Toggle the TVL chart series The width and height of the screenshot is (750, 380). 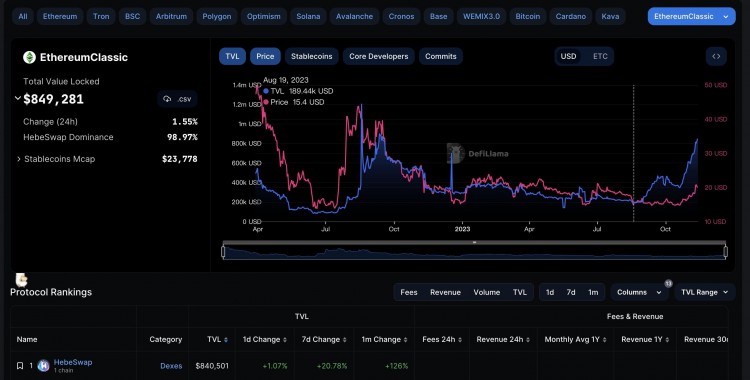(x=232, y=56)
